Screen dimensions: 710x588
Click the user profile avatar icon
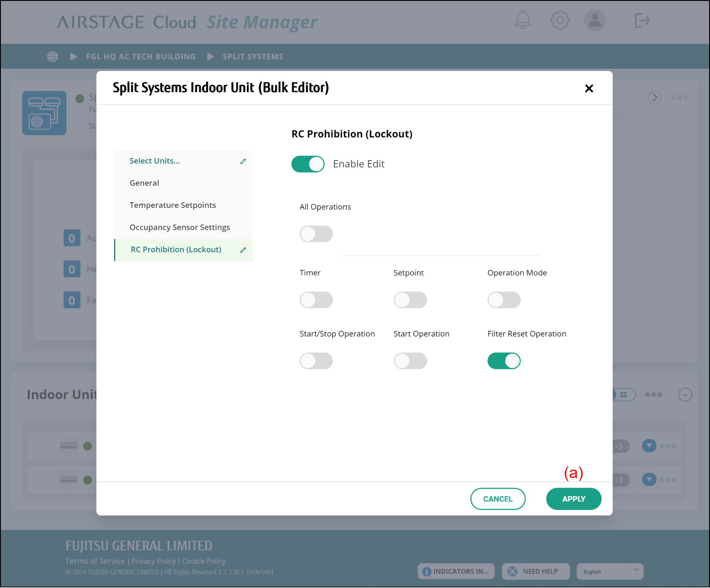[595, 20]
